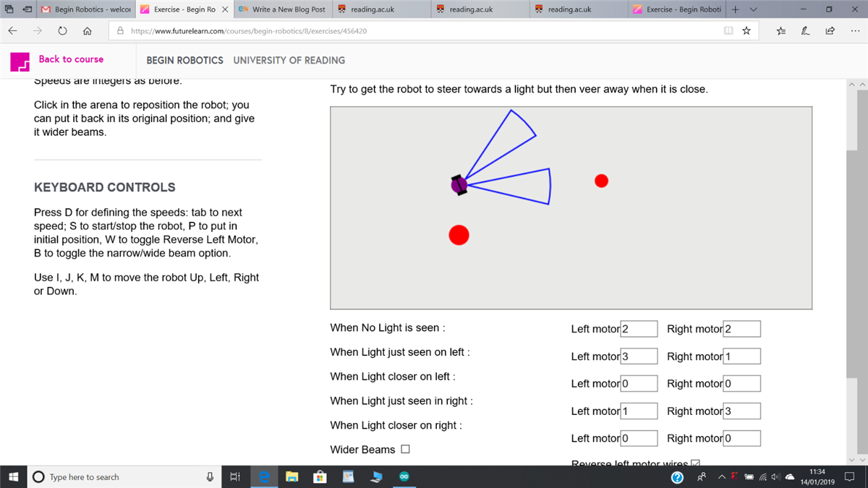Open the Favorites hub icon
The image size is (868, 488).
pos(781,31)
